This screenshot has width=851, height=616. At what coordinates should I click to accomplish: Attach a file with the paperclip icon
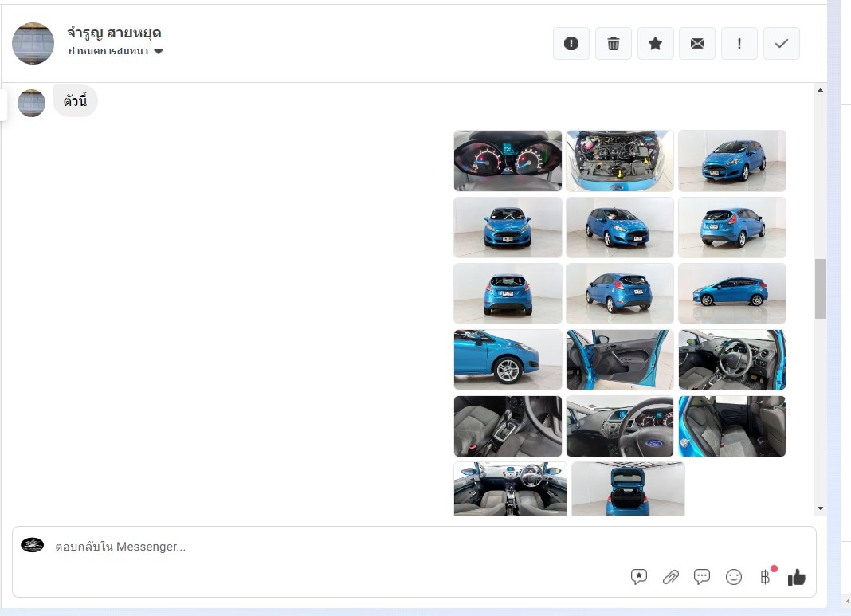point(671,577)
